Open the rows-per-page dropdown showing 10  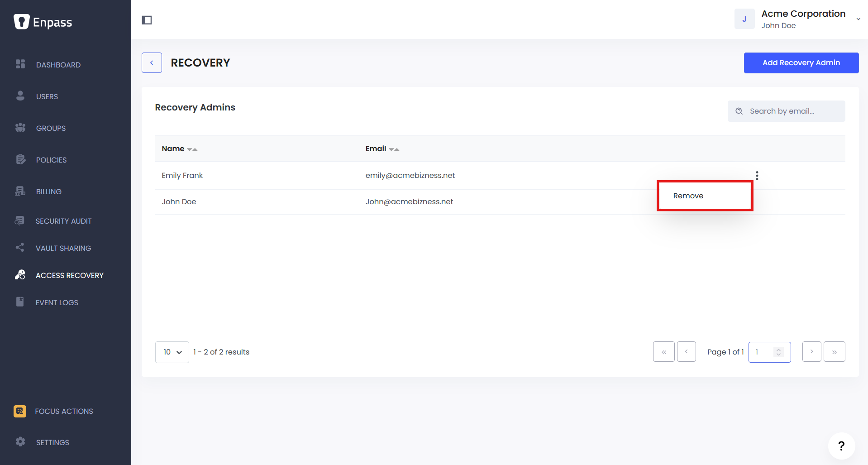172,352
